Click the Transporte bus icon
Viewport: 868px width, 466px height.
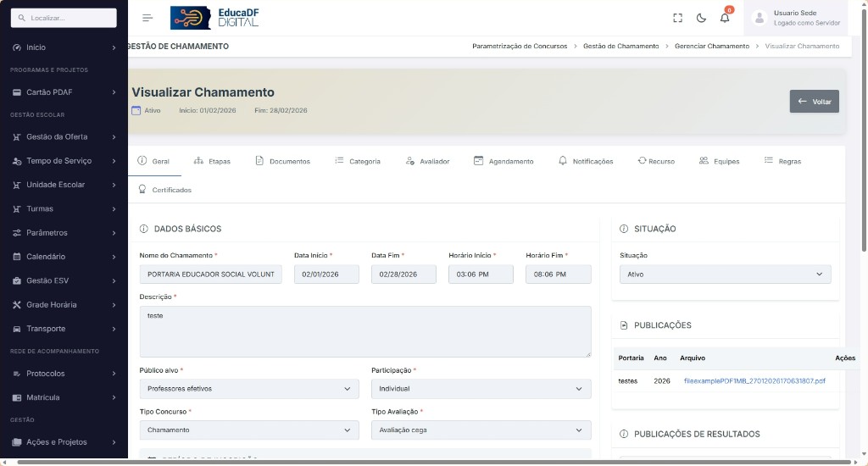(x=17, y=329)
